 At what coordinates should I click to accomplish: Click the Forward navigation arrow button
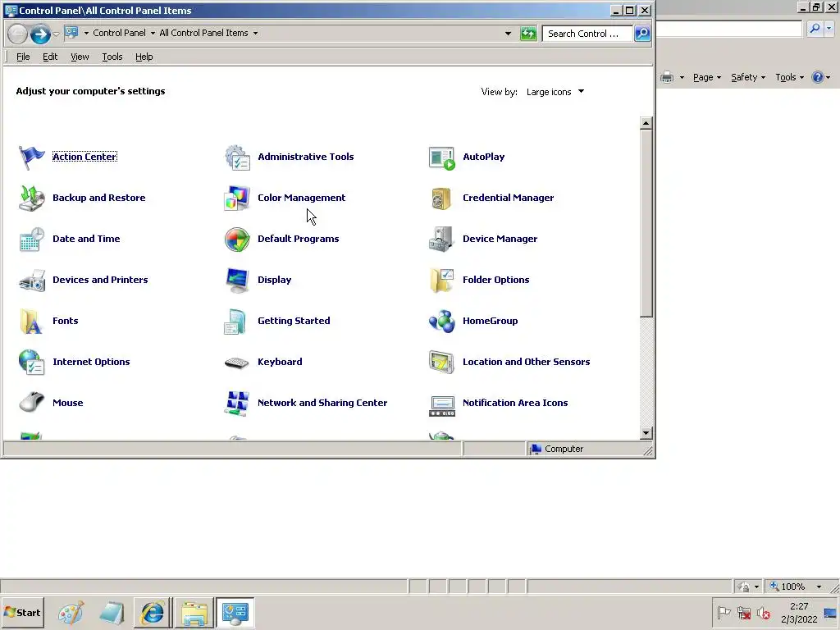click(x=39, y=34)
